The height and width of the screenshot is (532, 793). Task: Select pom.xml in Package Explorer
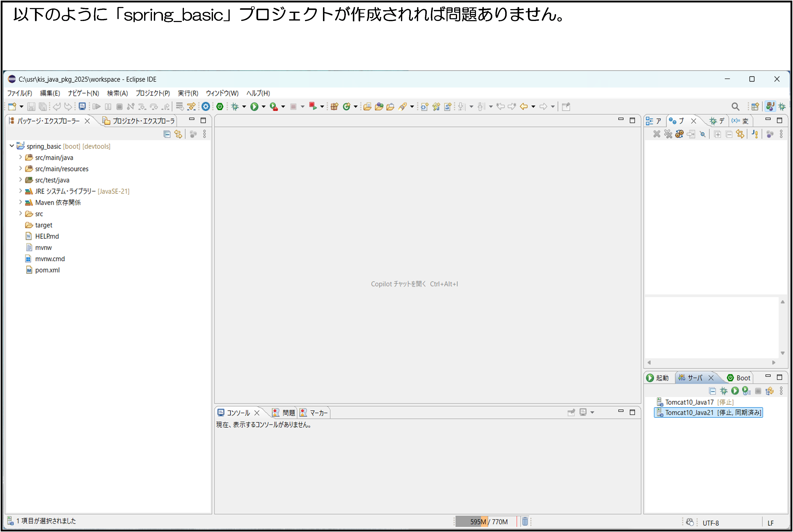[47, 270]
